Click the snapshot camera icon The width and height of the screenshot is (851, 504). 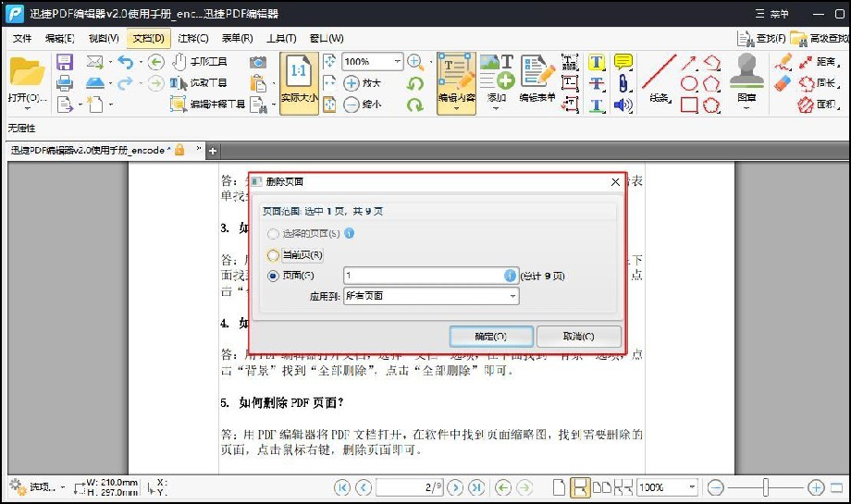[258, 62]
